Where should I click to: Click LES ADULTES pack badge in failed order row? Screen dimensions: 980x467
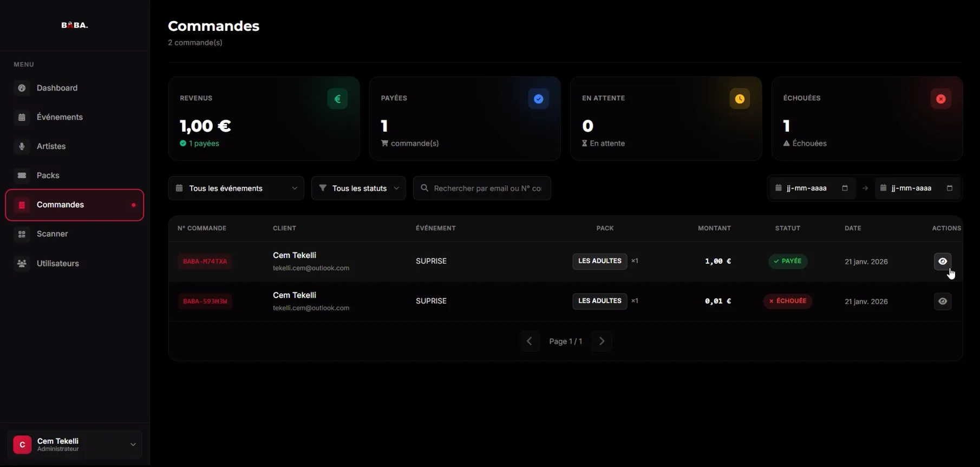[600, 301]
